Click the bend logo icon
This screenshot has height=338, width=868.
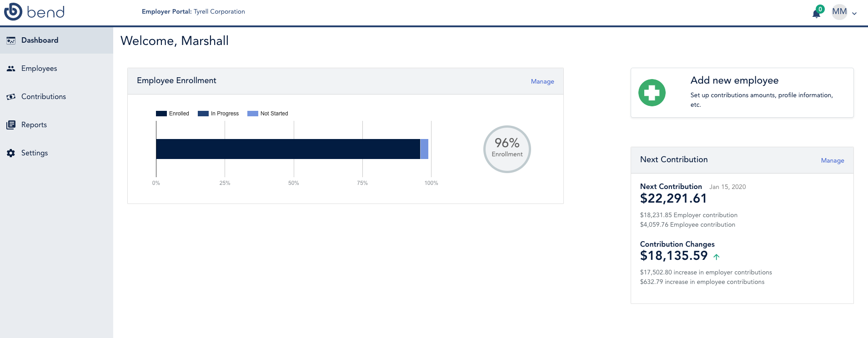pos(13,11)
